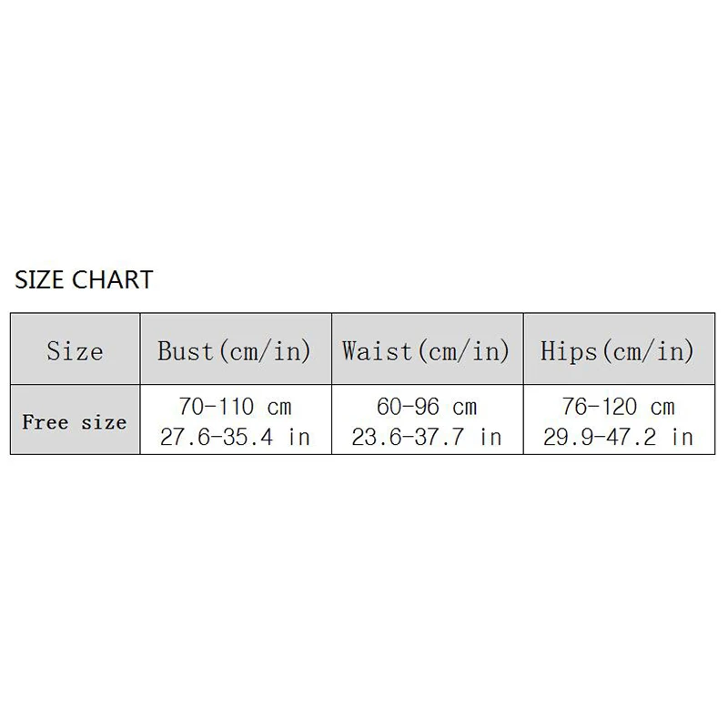Select the "Size" column header cell

75,350
